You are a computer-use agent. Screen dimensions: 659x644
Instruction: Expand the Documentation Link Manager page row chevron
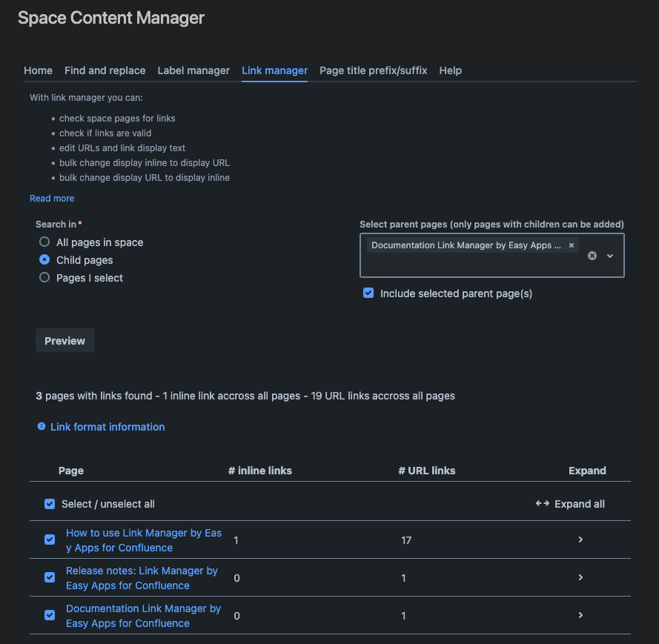[x=582, y=615]
